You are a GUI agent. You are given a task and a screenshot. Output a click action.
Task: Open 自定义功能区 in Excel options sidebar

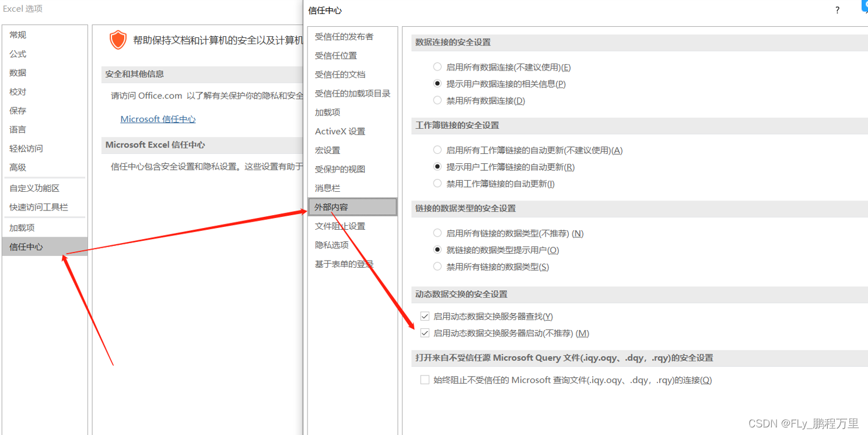tap(45, 188)
